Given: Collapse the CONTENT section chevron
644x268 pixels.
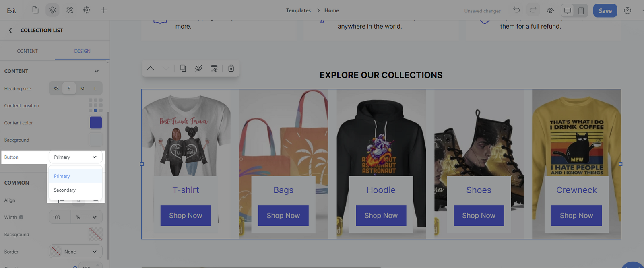Looking at the screenshot, I should coord(97,71).
